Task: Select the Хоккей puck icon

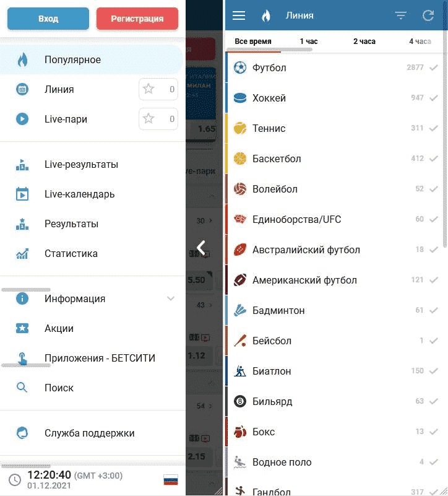Action: [x=240, y=98]
